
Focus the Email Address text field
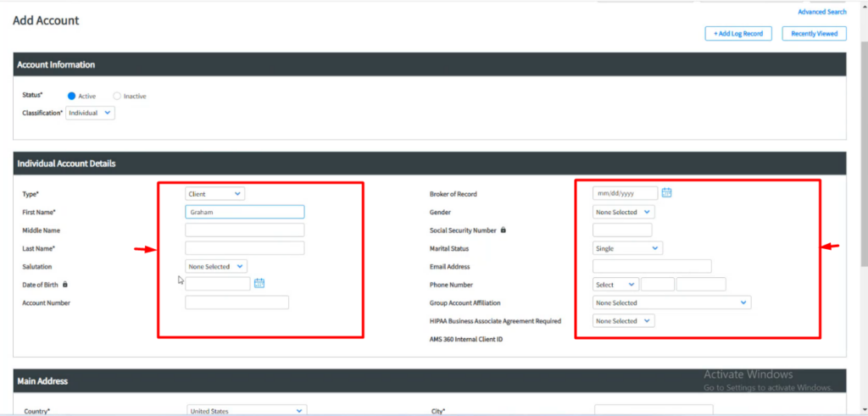point(651,266)
